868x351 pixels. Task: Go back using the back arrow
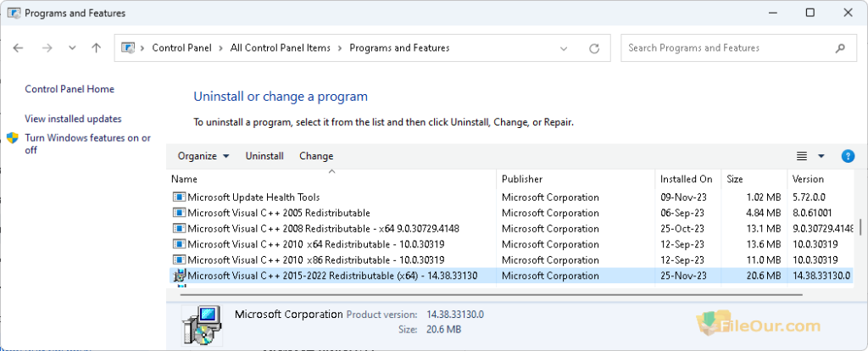coord(18,48)
